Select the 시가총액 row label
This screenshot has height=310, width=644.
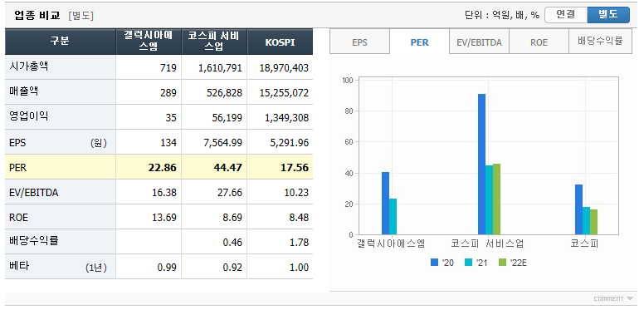29,66
